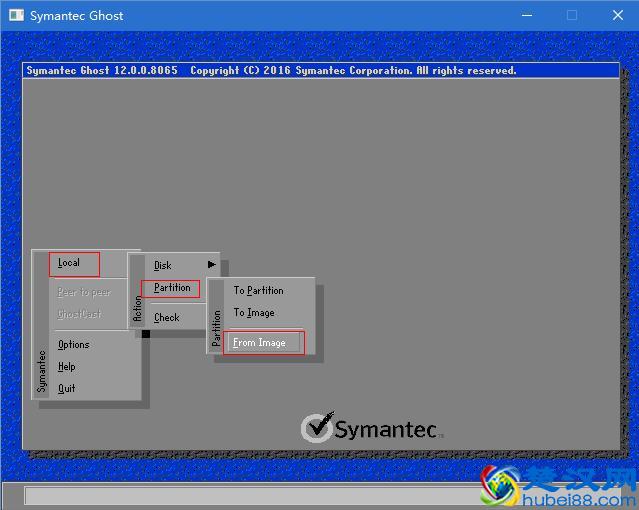Click the greyed-out Peer to peer entry
This screenshot has width=639, height=510.
tap(84, 293)
